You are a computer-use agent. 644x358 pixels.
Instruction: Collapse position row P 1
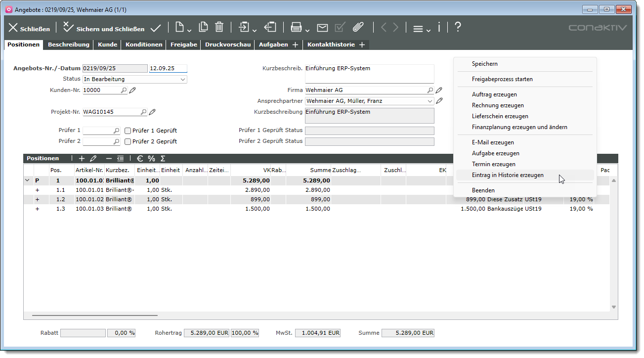click(x=27, y=181)
